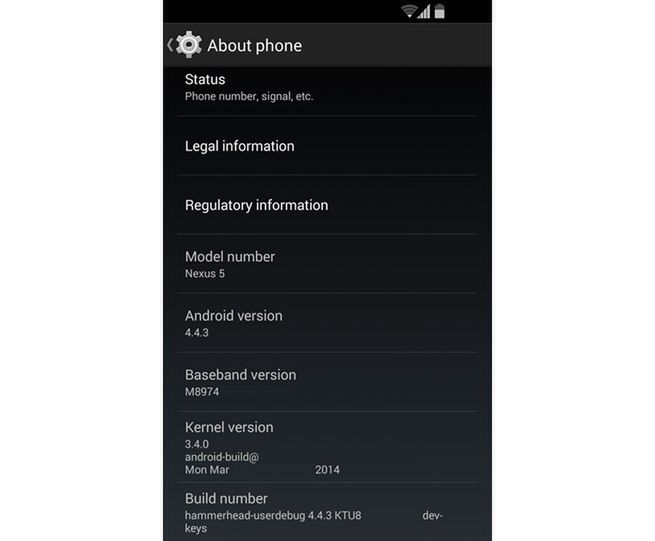Screen dimensions: 655x541
Task: Tap the Kernel version entry
Action: point(328,447)
